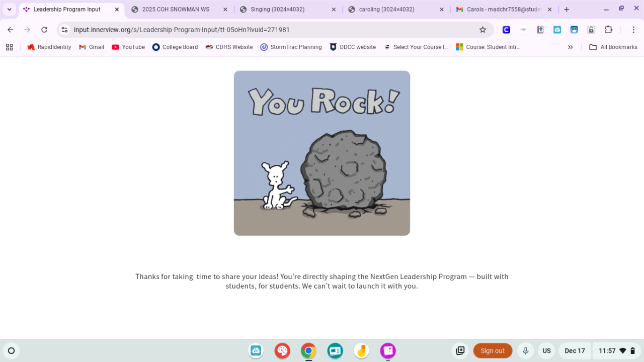Open the College Board bookmark
The height and width of the screenshot is (362, 644).
click(x=175, y=47)
